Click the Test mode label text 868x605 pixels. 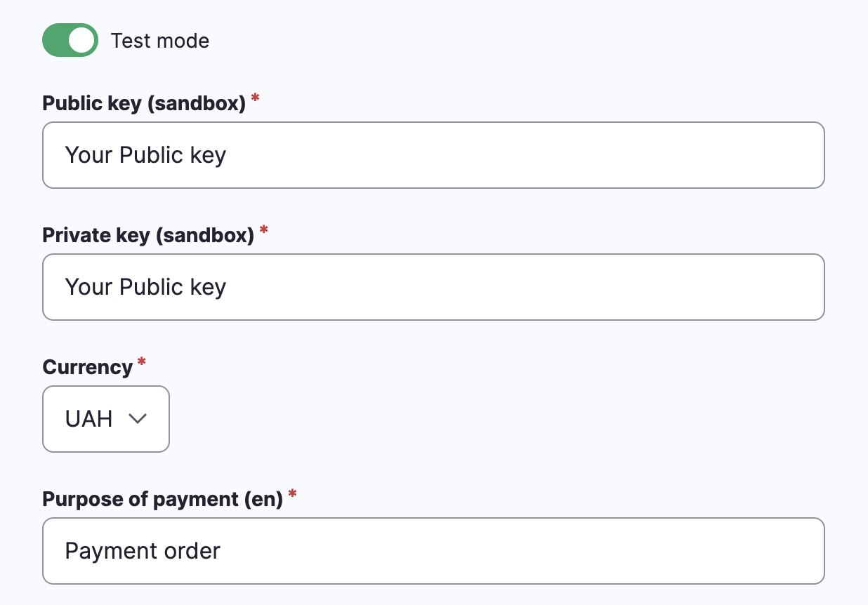[159, 40]
